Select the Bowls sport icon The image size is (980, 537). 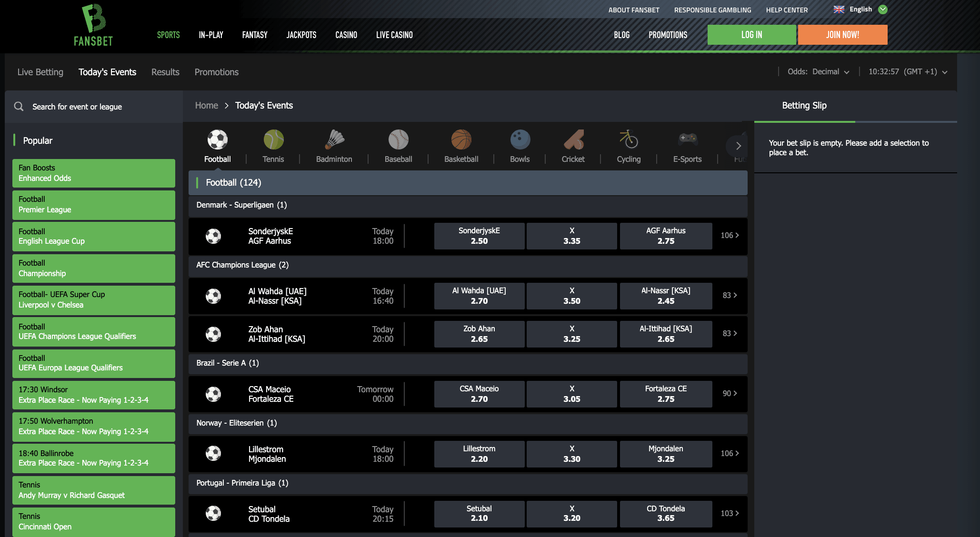click(520, 139)
